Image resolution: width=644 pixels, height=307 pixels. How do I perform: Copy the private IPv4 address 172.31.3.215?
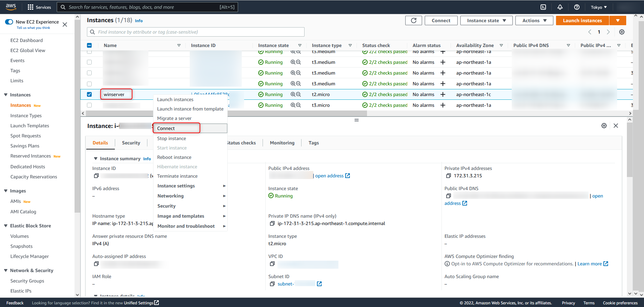(x=448, y=176)
